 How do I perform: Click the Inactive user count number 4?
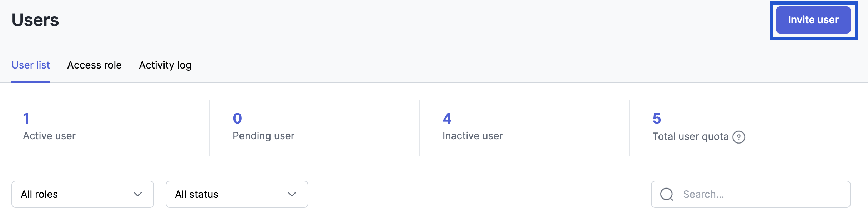pos(447,119)
